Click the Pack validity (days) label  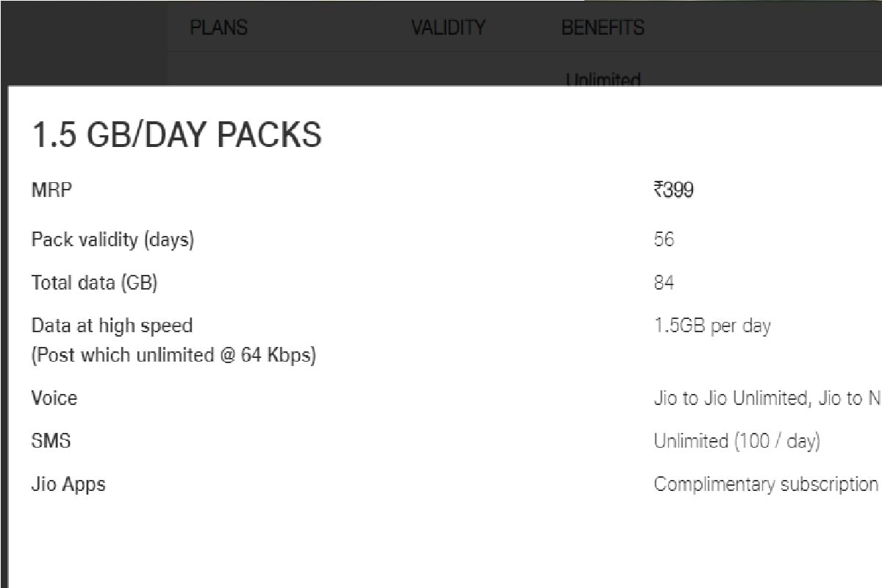click(112, 240)
